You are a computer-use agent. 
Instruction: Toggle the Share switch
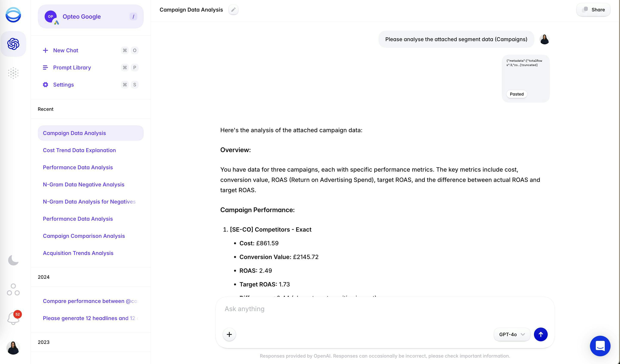[585, 10]
